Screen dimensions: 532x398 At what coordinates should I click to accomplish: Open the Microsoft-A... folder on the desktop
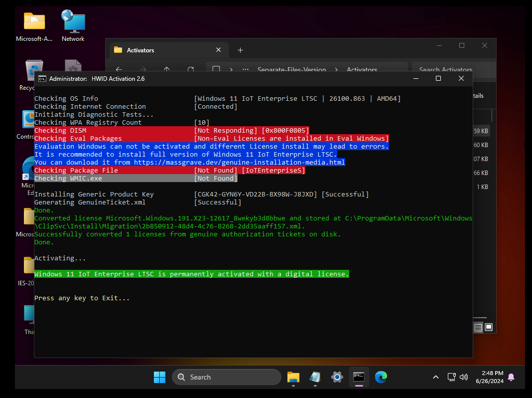34,26
